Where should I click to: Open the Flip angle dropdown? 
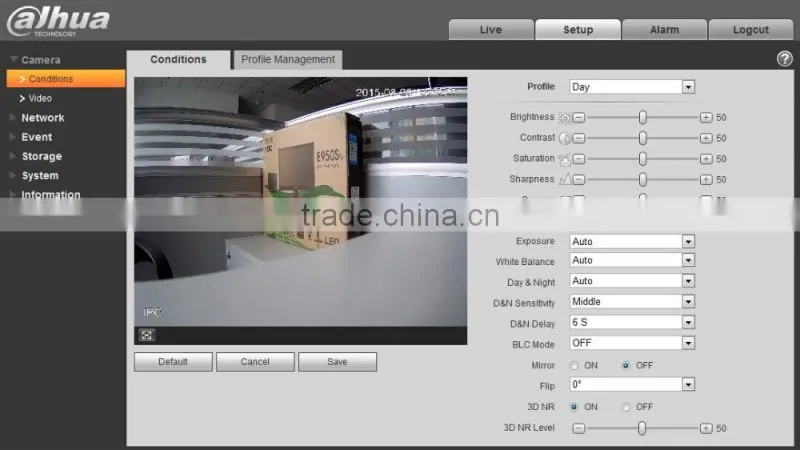click(x=632, y=385)
